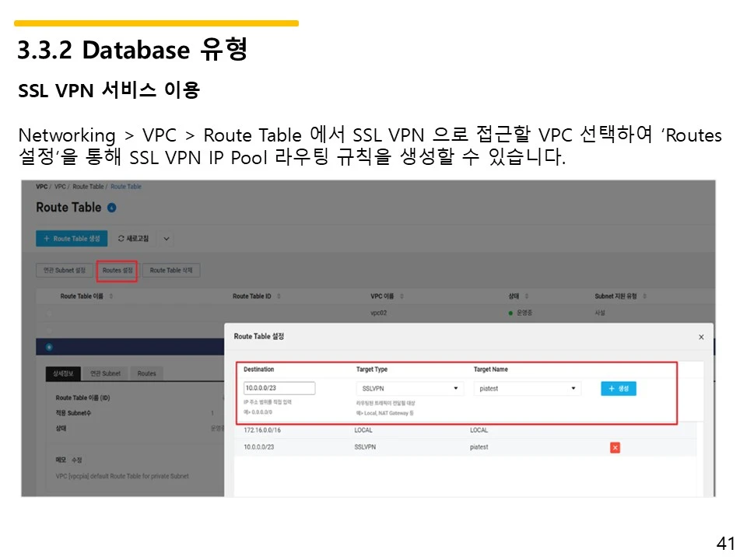Click the 운영중 status cell
Screen dimensions: 747x560
pyautogui.click(x=521, y=313)
